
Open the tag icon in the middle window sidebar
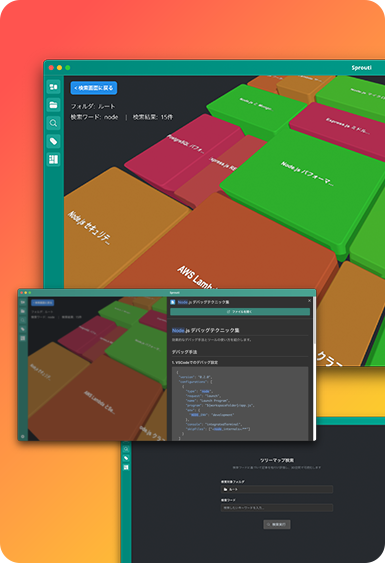coord(23,329)
